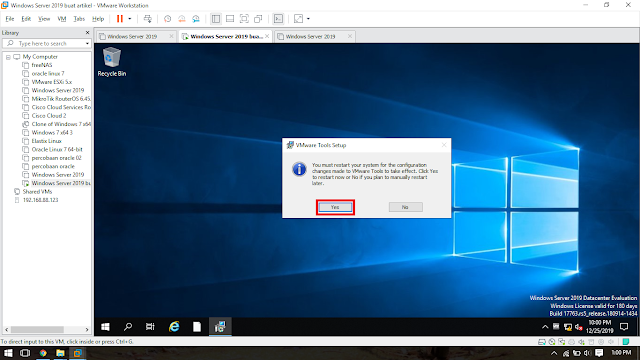Viewport: 640px width, 360px height.
Task: Open the VM menu
Action: [x=62, y=19]
